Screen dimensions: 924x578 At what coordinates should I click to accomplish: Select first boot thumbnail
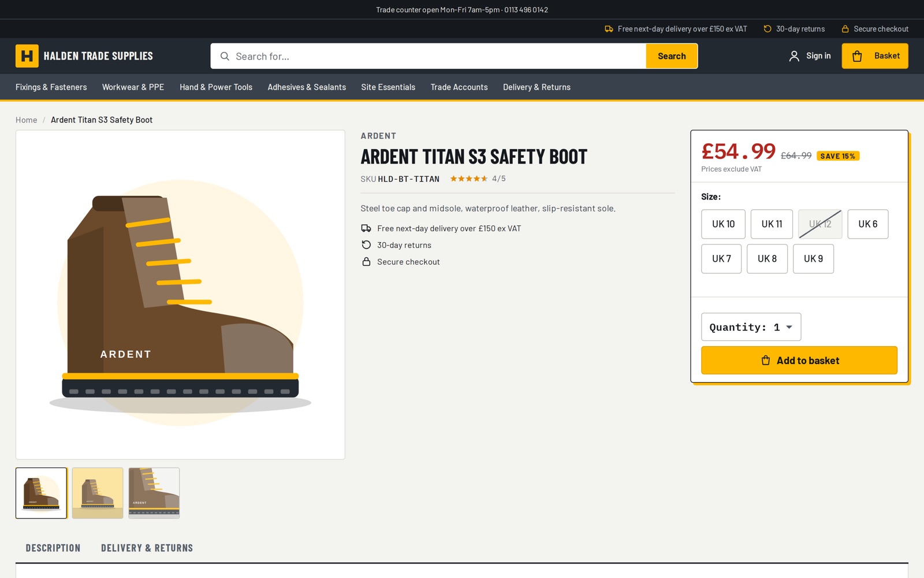(x=42, y=493)
